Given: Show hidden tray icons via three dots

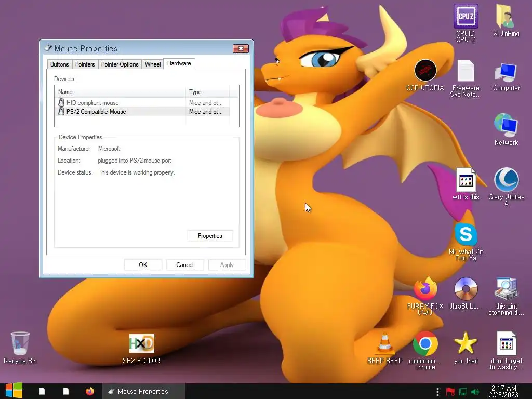Looking at the screenshot, I should [437, 392].
